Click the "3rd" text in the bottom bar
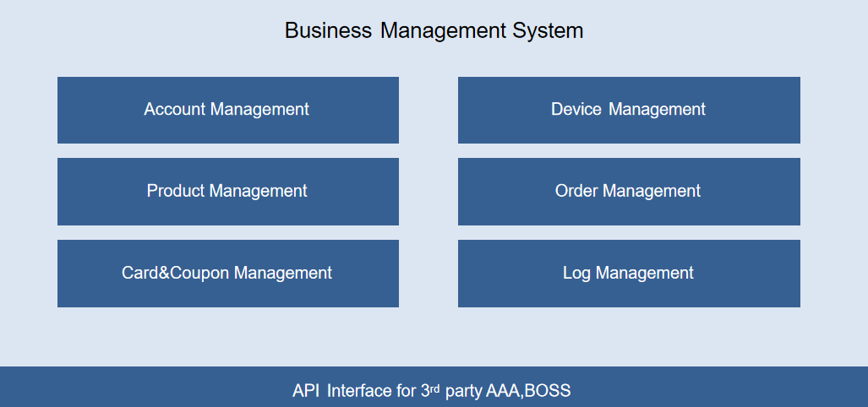The width and height of the screenshot is (868, 407). (x=430, y=390)
